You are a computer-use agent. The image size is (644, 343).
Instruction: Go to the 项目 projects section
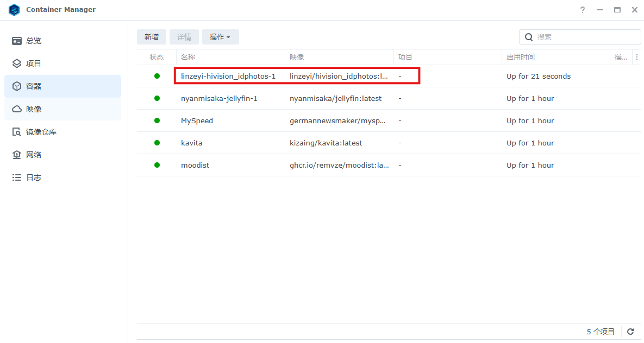coord(34,63)
